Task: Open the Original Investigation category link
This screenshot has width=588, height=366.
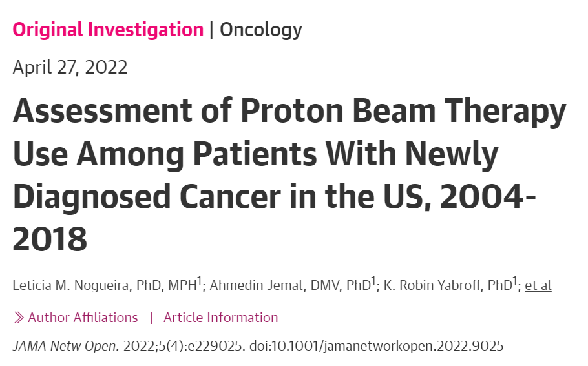Action: pos(108,30)
